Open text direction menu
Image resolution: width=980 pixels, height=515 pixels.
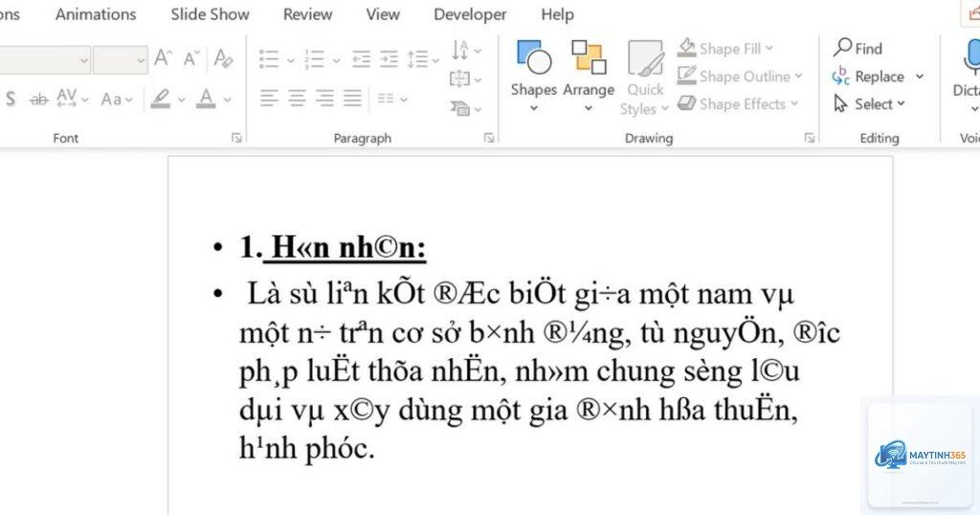466,50
